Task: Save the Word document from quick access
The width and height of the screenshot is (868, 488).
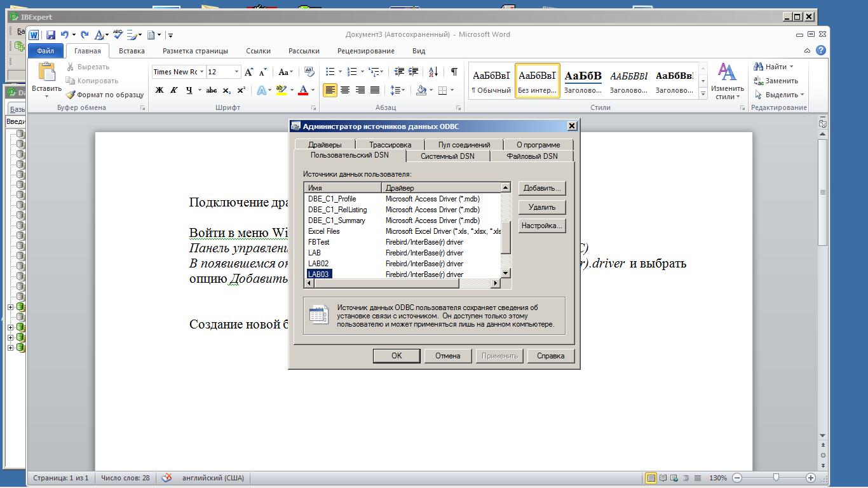Action: pyautogui.click(x=50, y=35)
